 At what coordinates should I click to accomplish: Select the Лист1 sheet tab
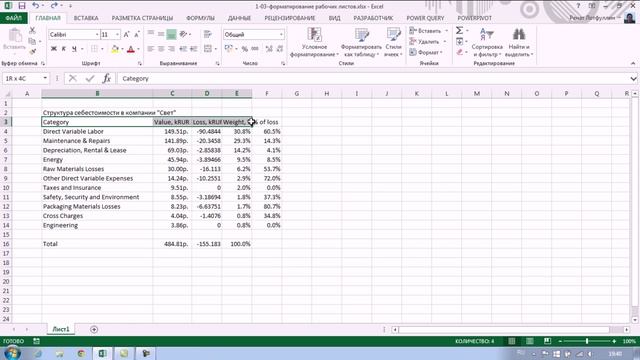coord(61,329)
